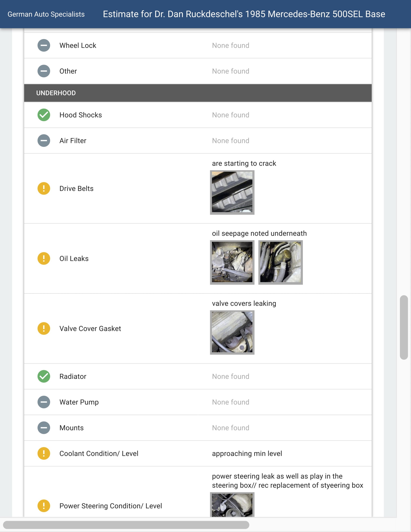Click the gray dash icon for Air Filter

click(x=44, y=141)
